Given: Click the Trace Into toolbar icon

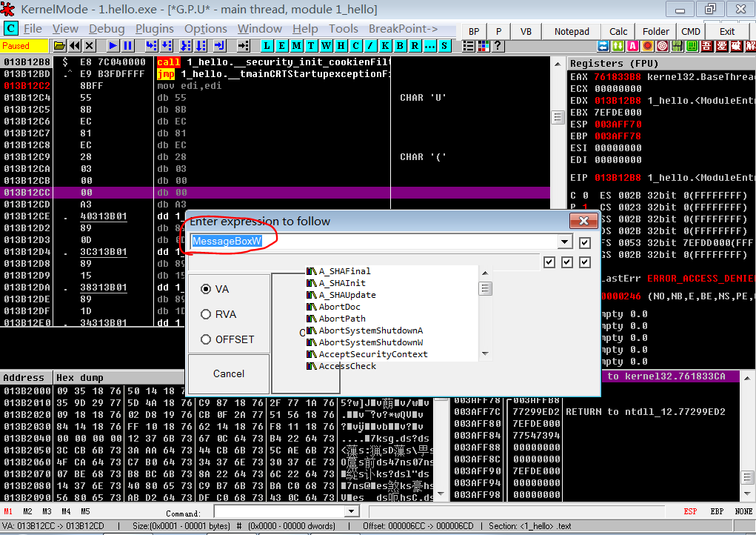Looking at the screenshot, I should point(186,46).
